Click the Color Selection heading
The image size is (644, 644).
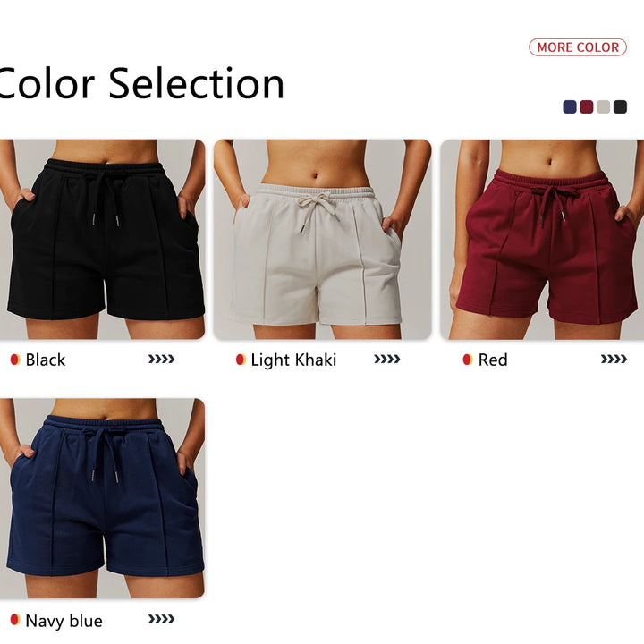tap(141, 83)
